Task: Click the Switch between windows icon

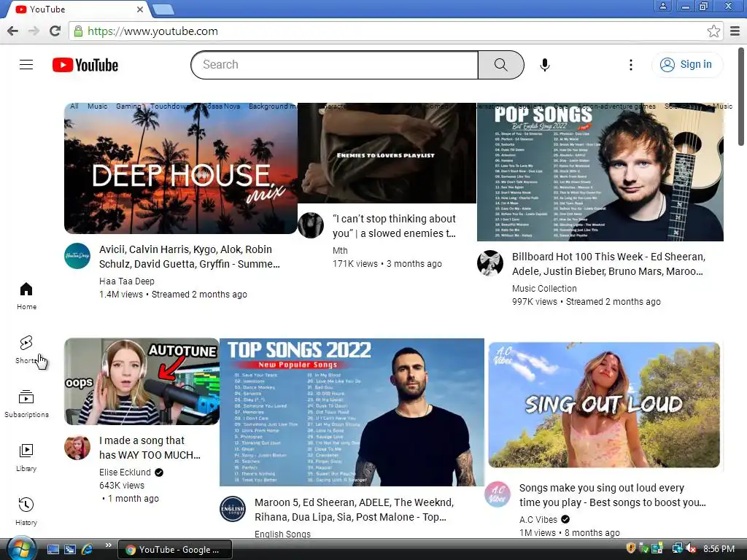Action: [x=70, y=550]
